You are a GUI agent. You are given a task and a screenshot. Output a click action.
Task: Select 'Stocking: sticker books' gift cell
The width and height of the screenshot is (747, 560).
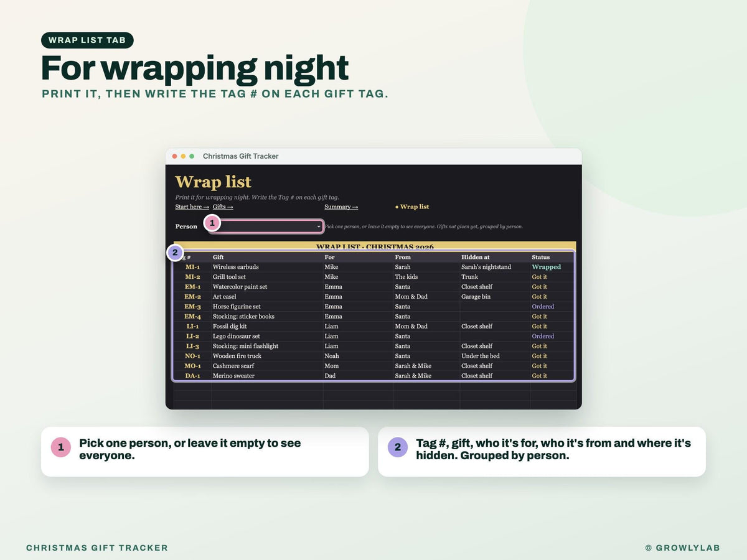pyautogui.click(x=243, y=317)
